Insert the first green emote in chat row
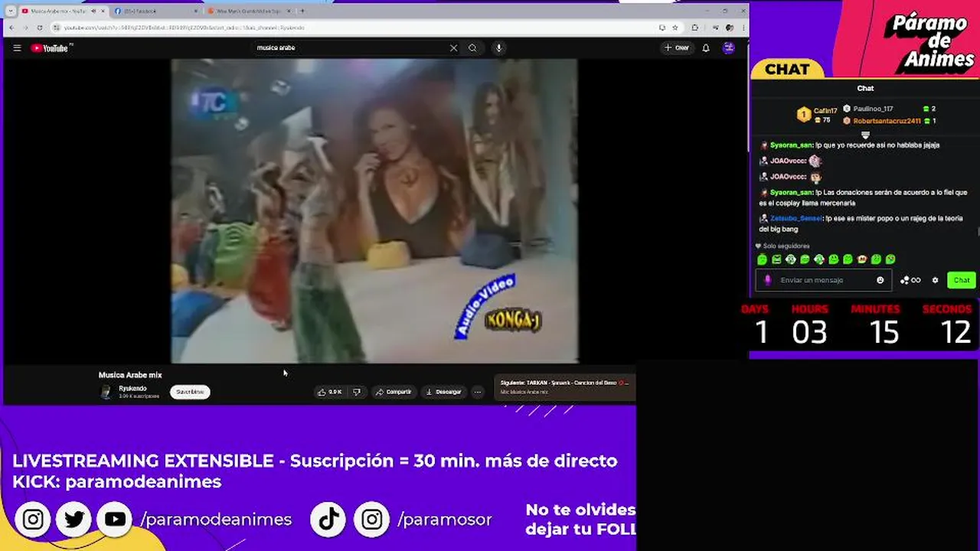The height and width of the screenshot is (551, 980). pyautogui.click(x=763, y=259)
